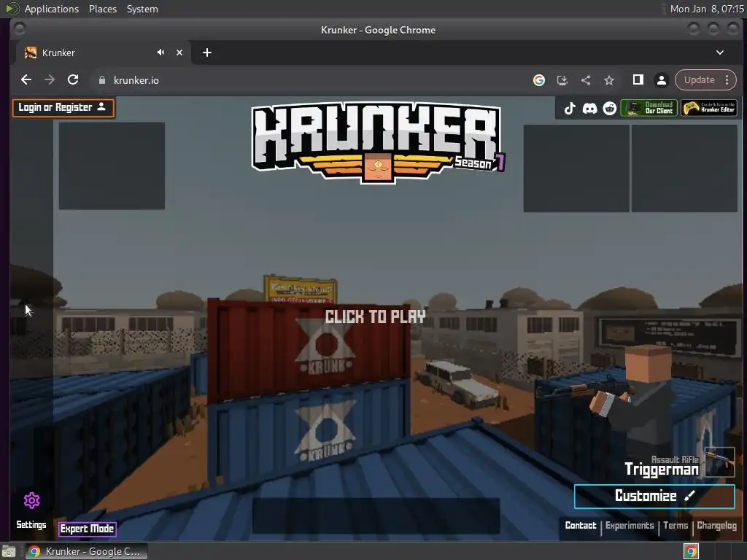Click the Krunker Season 7 logo
Image resolution: width=747 pixels, height=560 pixels.
click(x=378, y=143)
